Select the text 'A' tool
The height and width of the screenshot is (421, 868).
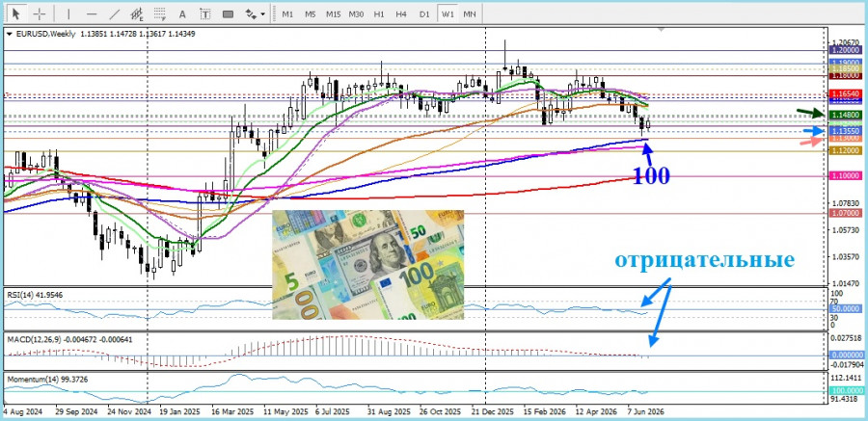[x=182, y=13]
